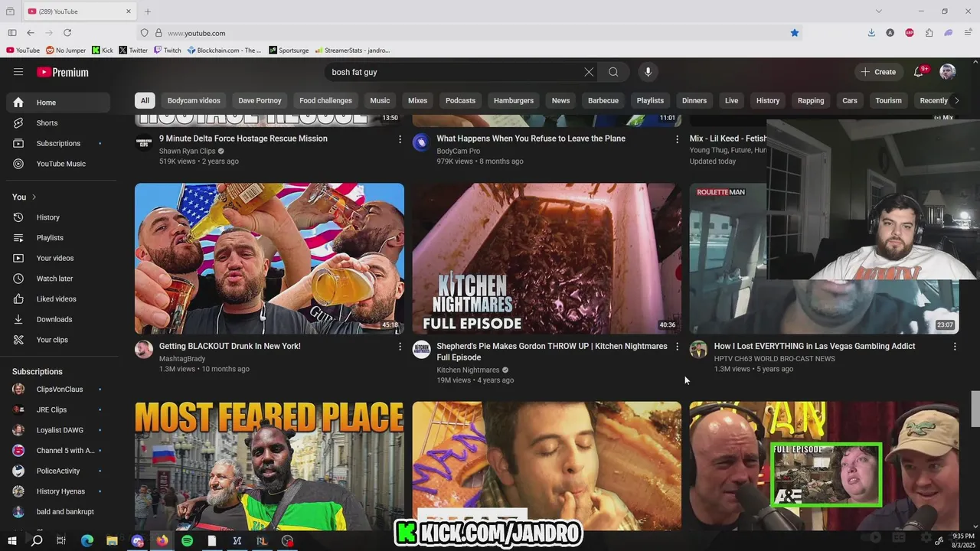Go to Home in the sidebar

point(58,103)
